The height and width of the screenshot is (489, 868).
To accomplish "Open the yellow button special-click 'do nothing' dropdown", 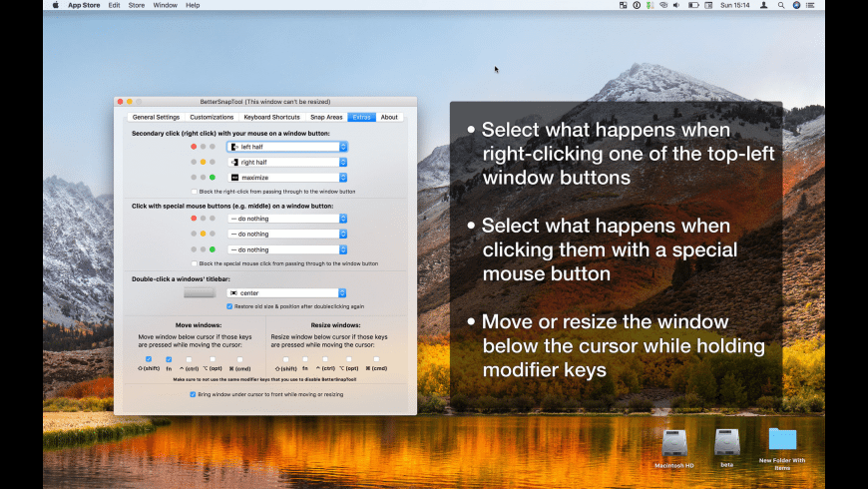I will (x=287, y=235).
